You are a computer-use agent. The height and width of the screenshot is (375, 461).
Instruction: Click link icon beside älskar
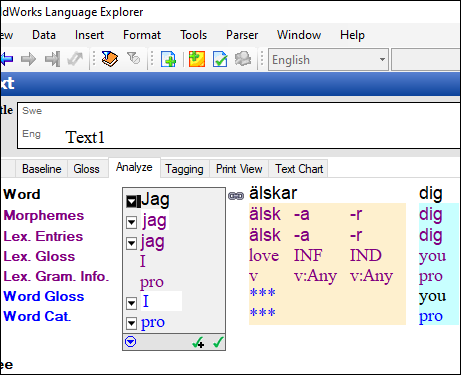236,196
